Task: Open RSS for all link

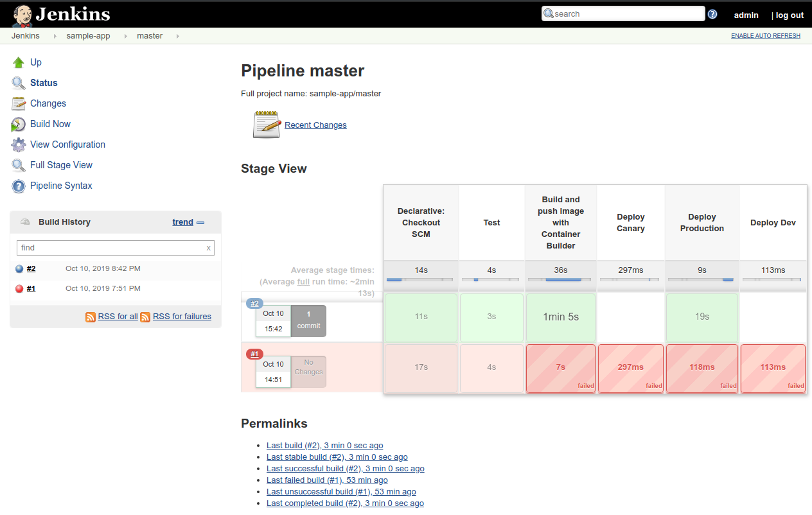Action: click(118, 317)
